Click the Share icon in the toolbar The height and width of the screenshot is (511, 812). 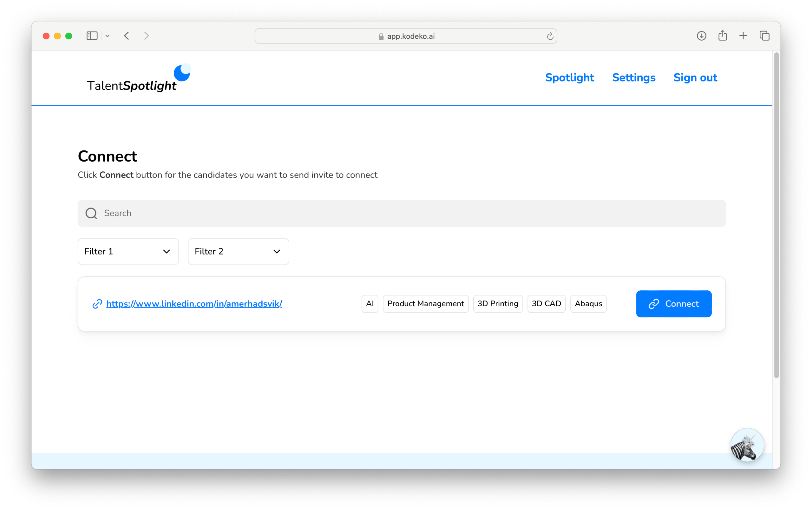(x=722, y=36)
